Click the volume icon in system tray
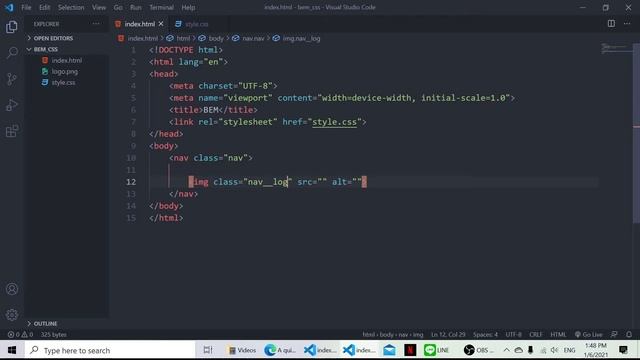Screen dimensions: 640x360 point(554,350)
